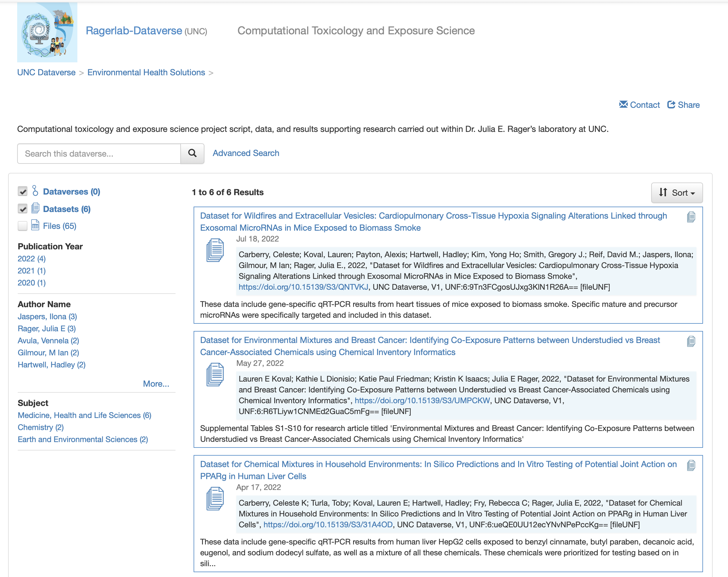728x577 pixels.
Task: Enable the Files (65) checkbox
Action: coord(23,226)
